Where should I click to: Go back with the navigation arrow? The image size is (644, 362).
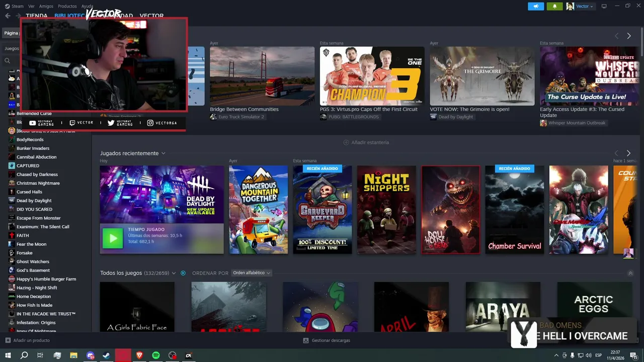(8, 16)
